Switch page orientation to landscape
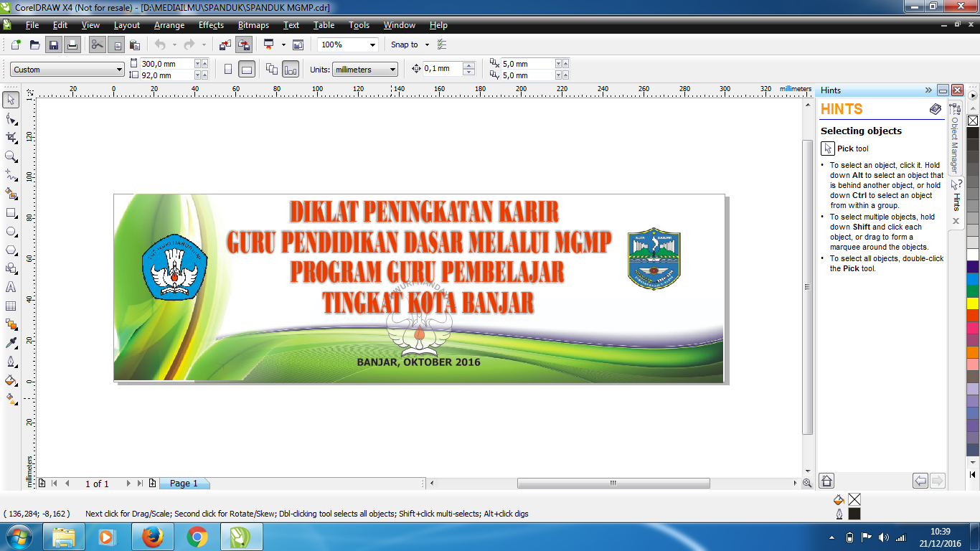Image resolution: width=980 pixels, height=551 pixels. (x=247, y=69)
